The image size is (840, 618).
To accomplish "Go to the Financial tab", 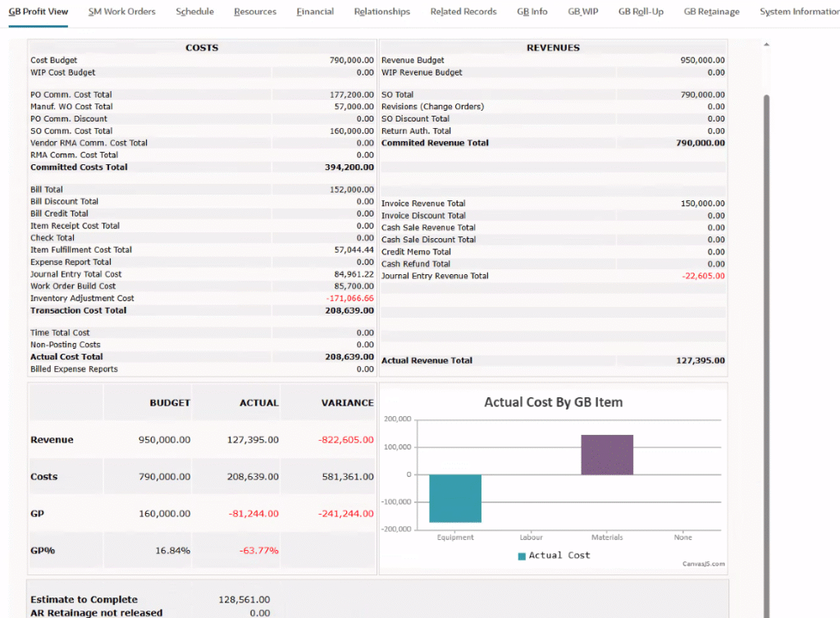I will (x=315, y=11).
